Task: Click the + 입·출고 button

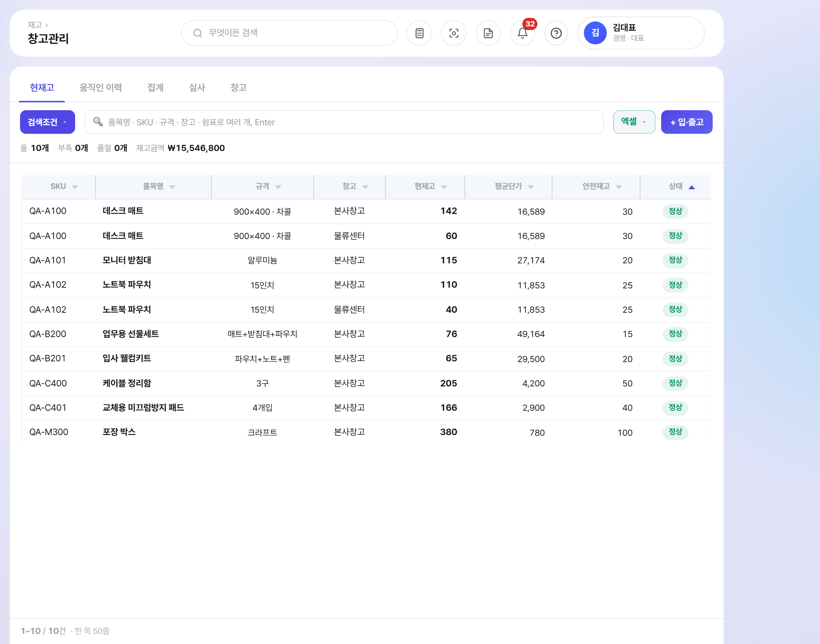Action: tap(687, 122)
